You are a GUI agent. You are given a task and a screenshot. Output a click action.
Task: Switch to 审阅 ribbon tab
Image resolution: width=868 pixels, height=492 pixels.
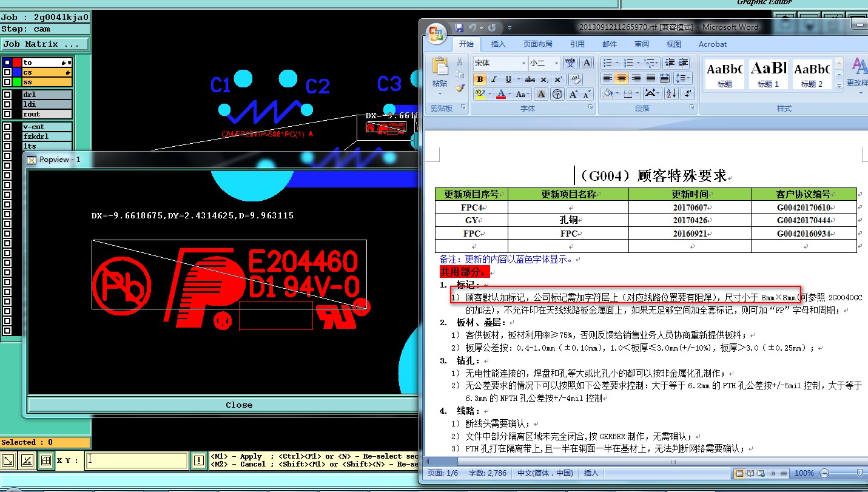tap(642, 44)
